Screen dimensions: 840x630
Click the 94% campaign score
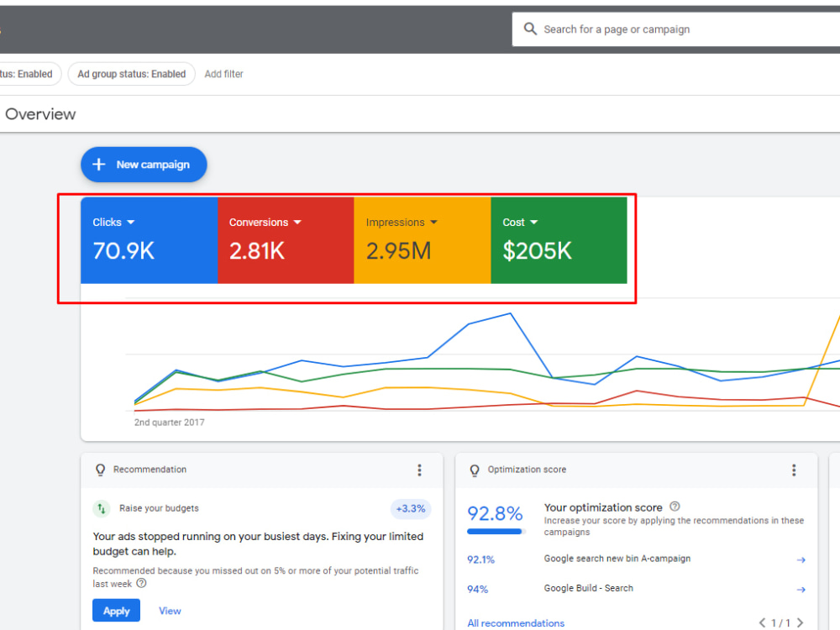coord(477,590)
